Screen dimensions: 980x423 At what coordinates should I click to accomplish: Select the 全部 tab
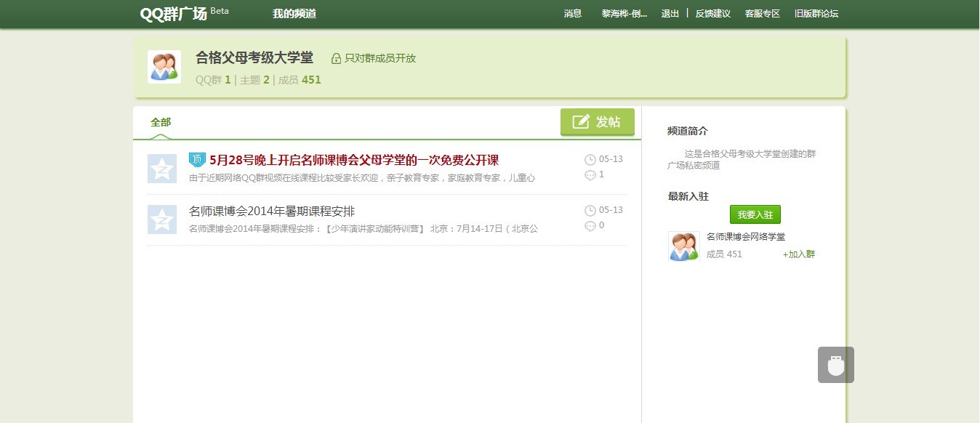point(161,122)
